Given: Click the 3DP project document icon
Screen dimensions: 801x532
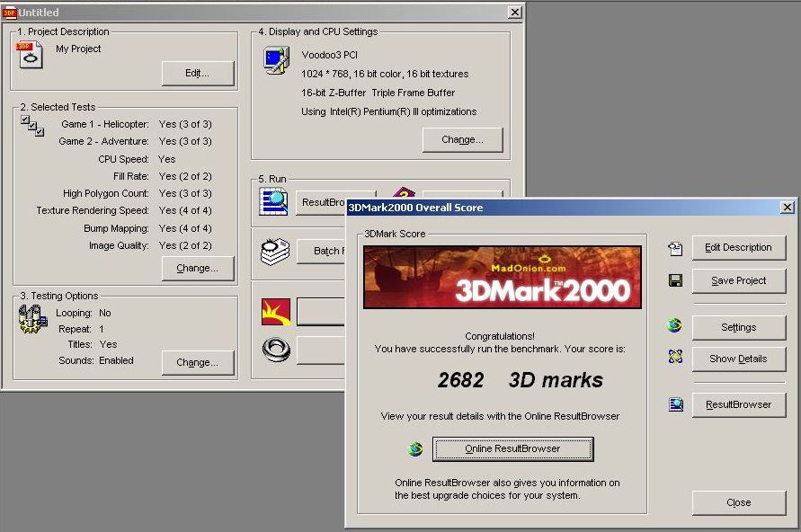Looking at the screenshot, I should (30, 55).
